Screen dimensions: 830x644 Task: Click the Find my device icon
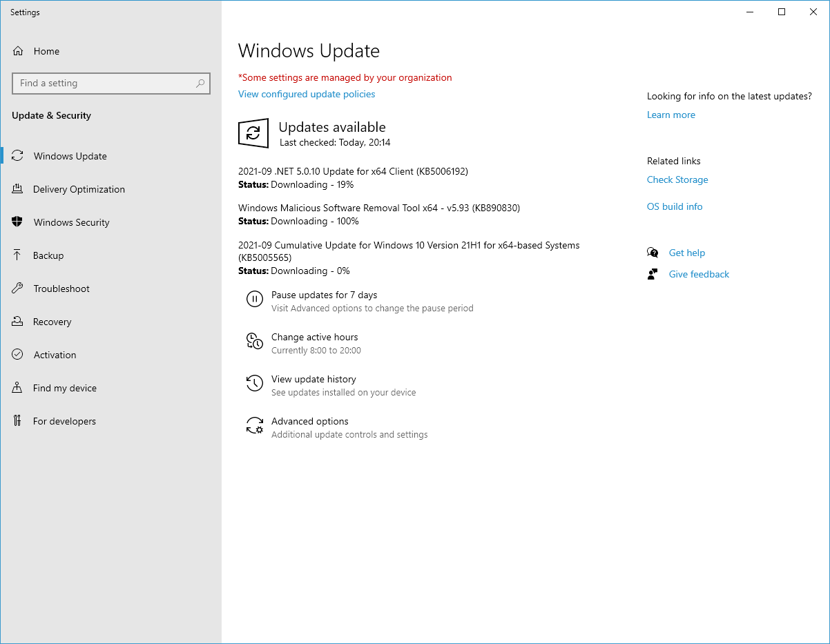pyautogui.click(x=18, y=388)
